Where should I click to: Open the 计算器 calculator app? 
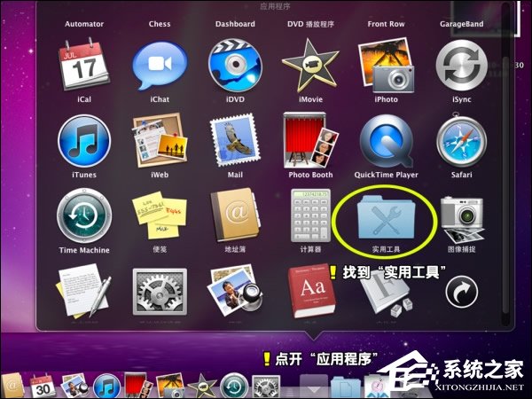pyautogui.click(x=310, y=215)
